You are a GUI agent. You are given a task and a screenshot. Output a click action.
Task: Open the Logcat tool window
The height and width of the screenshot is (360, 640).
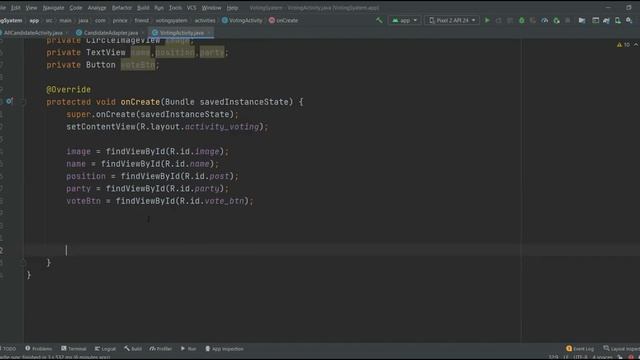click(105, 349)
